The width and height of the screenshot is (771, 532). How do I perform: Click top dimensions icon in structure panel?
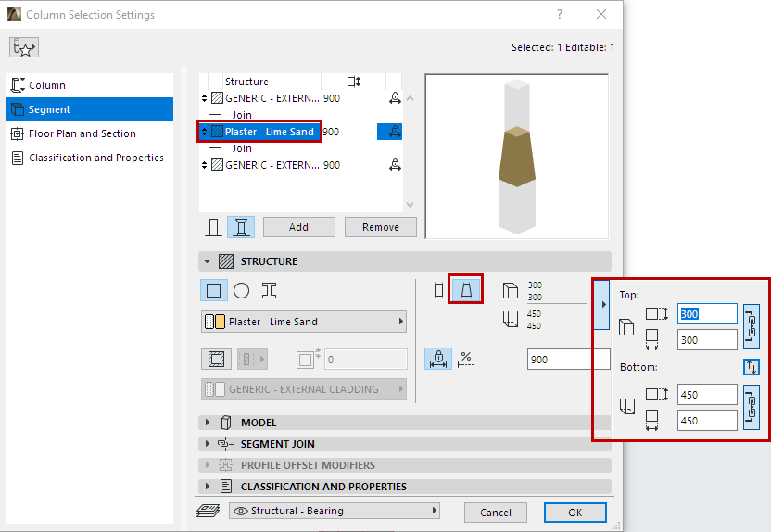coord(511,291)
